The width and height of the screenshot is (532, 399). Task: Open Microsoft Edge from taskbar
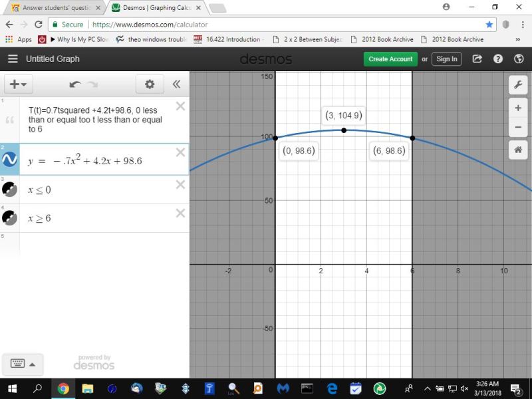coord(332,388)
